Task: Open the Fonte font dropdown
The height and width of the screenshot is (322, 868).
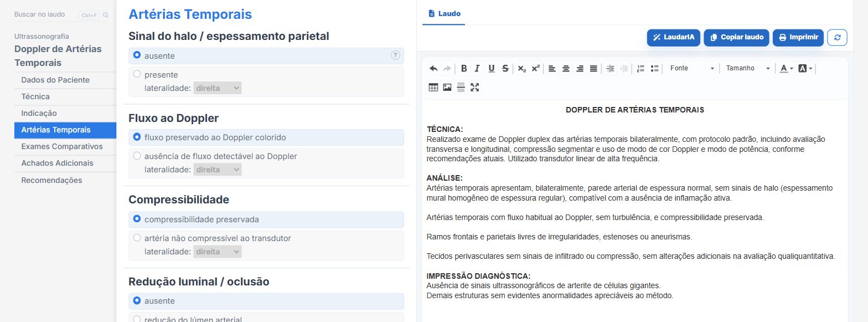Action: tap(691, 68)
